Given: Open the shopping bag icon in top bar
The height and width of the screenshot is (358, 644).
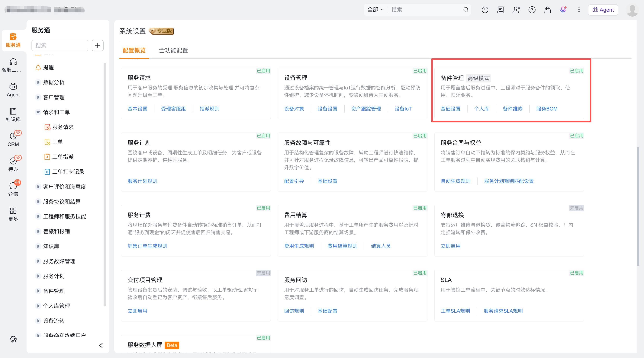Looking at the screenshot, I should click(x=548, y=10).
